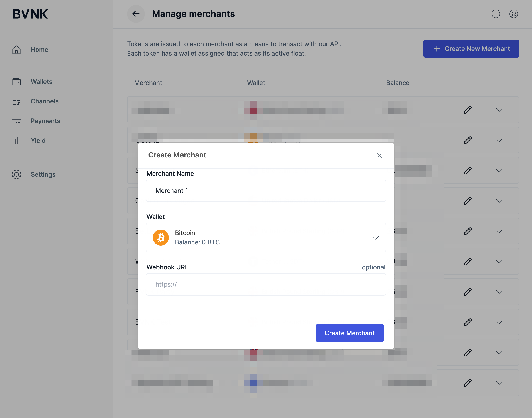This screenshot has height=418, width=532.
Task: Close the Create Merchant dialog
Action: pos(379,155)
